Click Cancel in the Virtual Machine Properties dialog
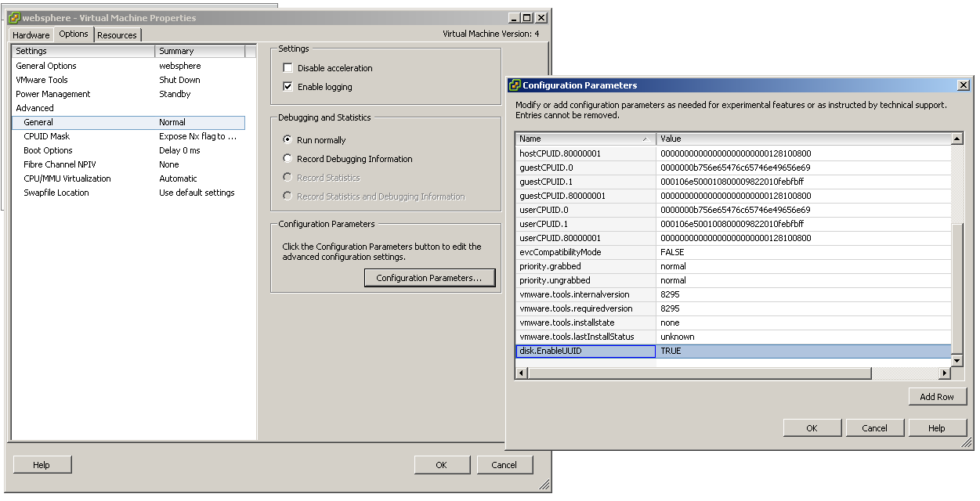Screen dimensions: 980x501 point(504,464)
